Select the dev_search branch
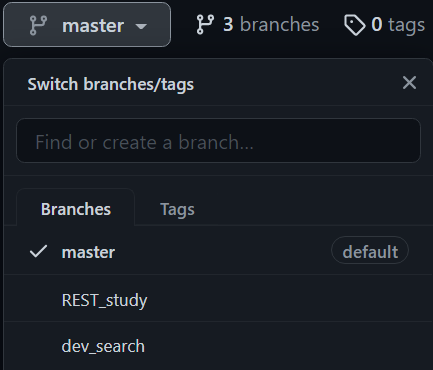433x370 pixels. (218, 346)
